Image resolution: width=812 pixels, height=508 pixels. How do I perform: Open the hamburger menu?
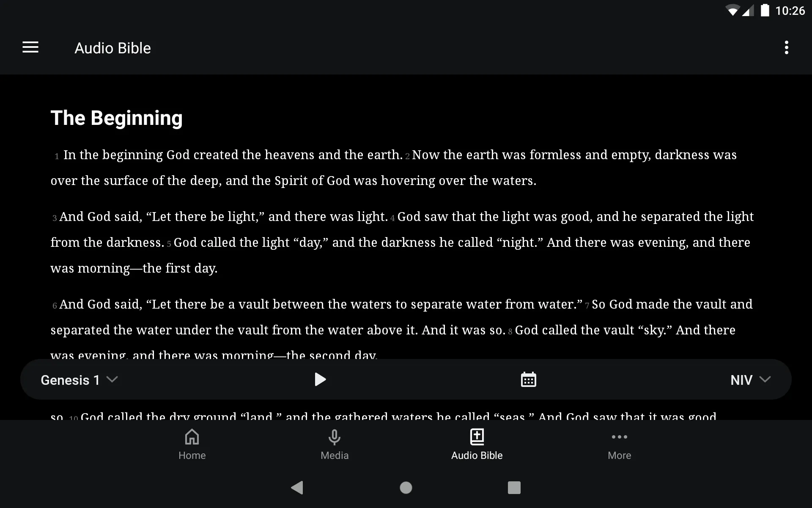pos(30,47)
